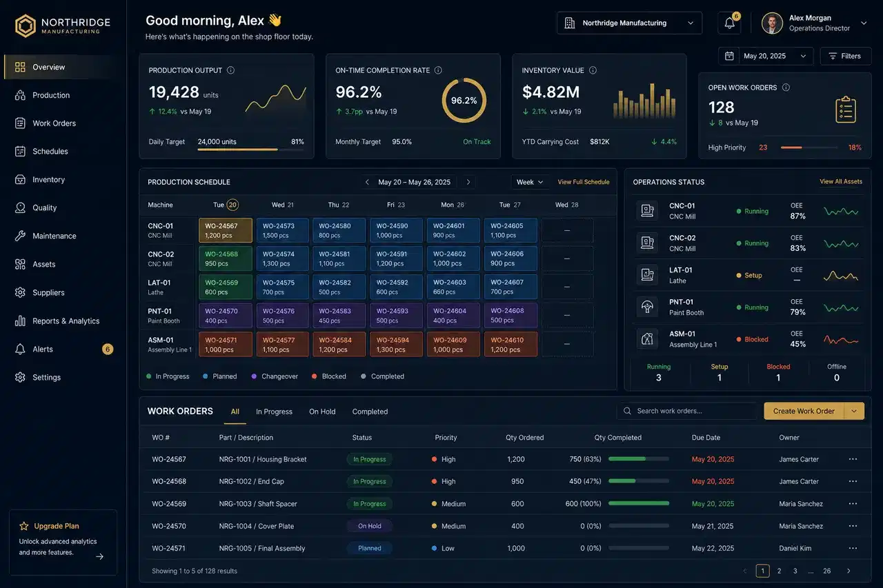The image size is (883, 588).
Task: Click the ASM-01 assembly line icon
Action: click(646, 339)
